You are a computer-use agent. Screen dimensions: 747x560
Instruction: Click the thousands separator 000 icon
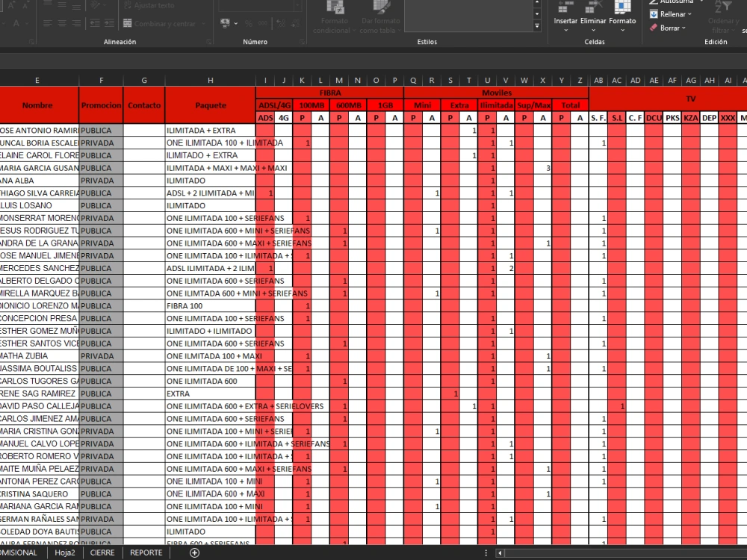click(x=262, y=23)
